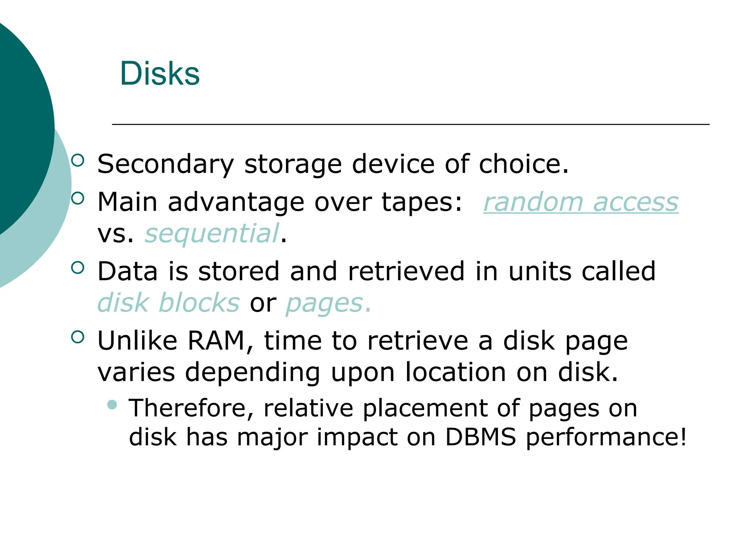
Task: Click the line 'varies depending upon location on disk.'
Action: click(x=358, y=372)
